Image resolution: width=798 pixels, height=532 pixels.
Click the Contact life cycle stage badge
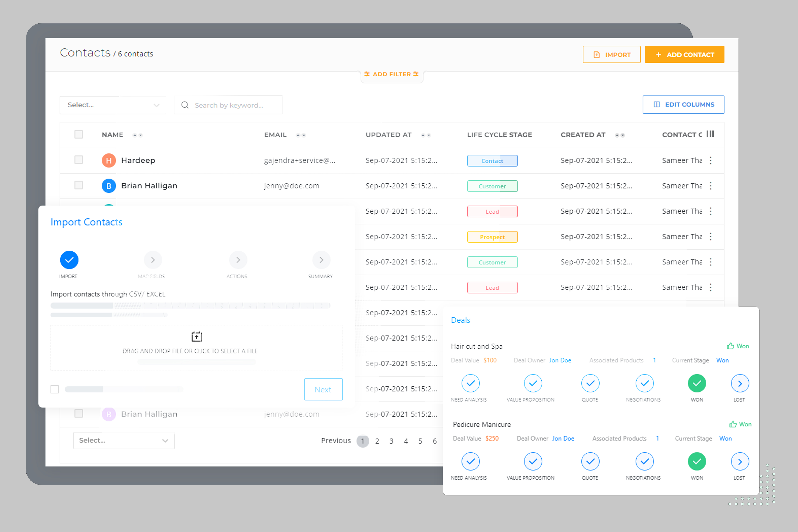(492, 161)
